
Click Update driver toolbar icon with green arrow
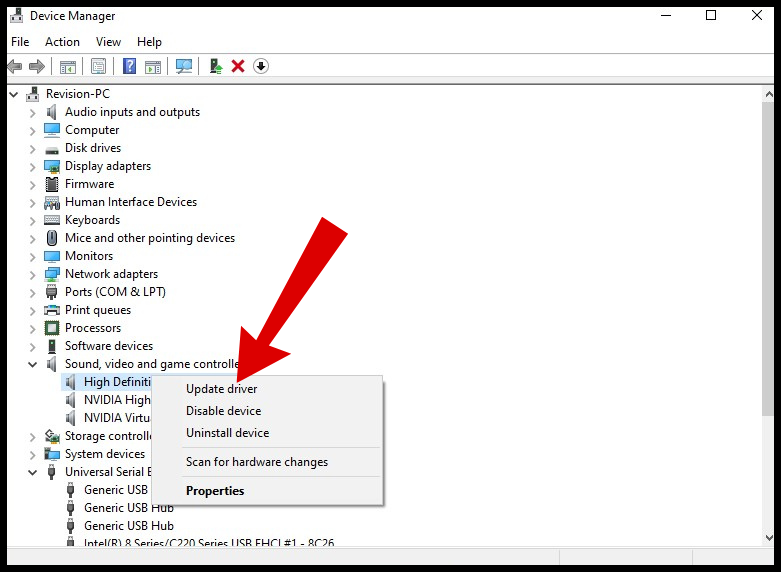click(x=216, y=66)
